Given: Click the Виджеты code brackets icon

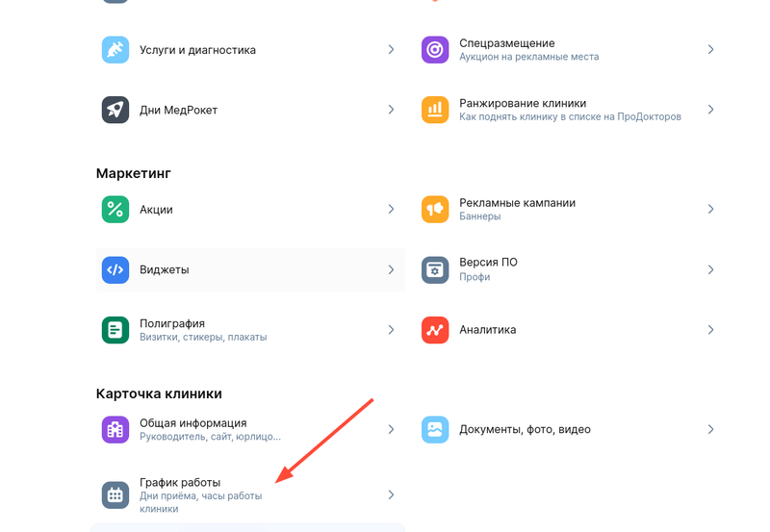Looking at the screenshot, I should [115, 270].
